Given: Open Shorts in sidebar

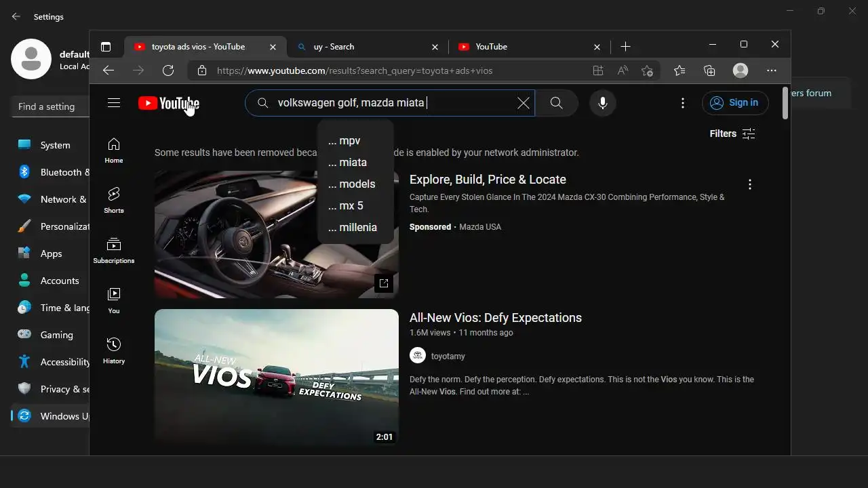Looking at the screenshot, I should point(114,201).
